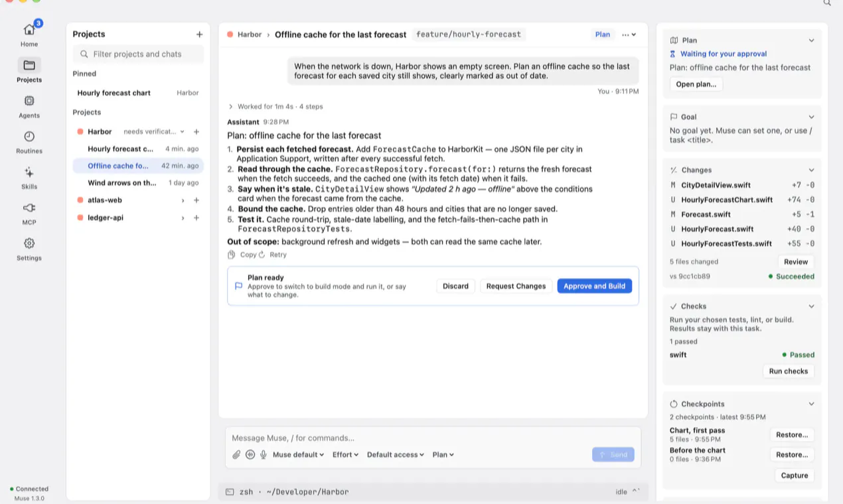
Task: Approve and Build the plan
Action: [594, 286]
